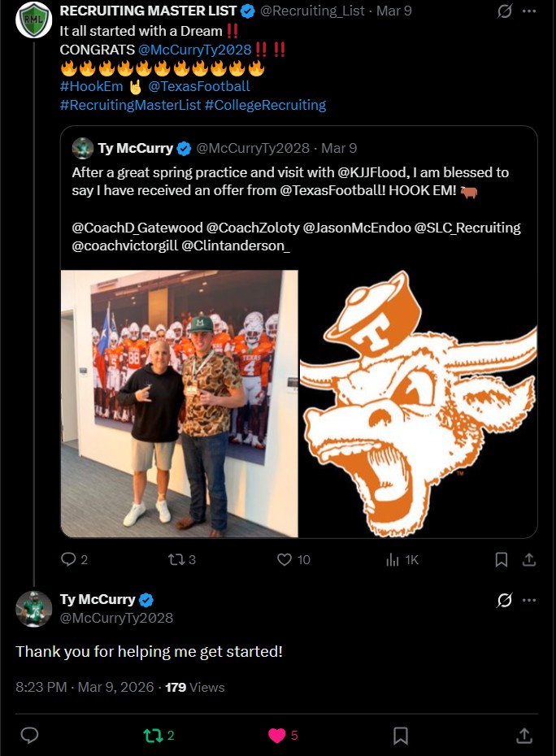556x756 pixels.
Task: Open more menu on Ty McCurry reply
Action: tap(529, 600)
